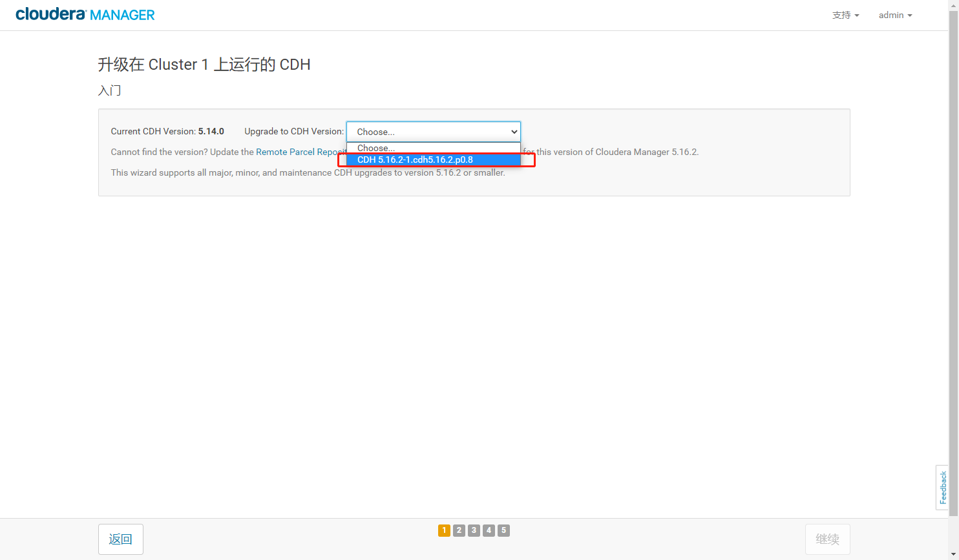959x560 pixels.
Task: Select CDH 5.16.2-1.cdh5.16.2.p0.8 option
Action: coord(434,160)
